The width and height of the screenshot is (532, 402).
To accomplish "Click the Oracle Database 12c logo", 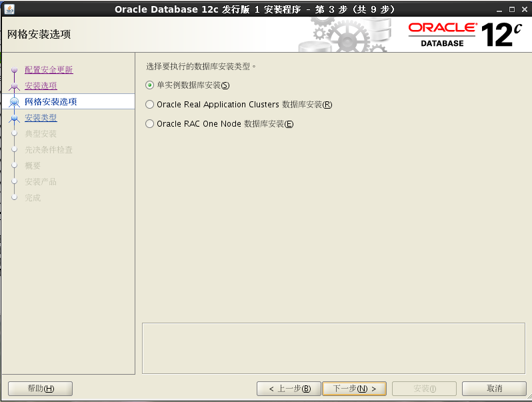I will [x=465, y=35].
